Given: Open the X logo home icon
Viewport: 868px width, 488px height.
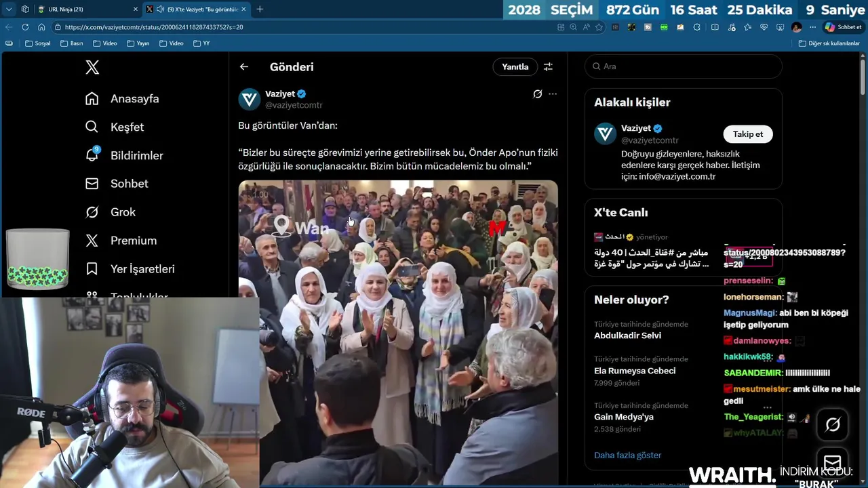Looking at the screenshot, I should [x=92, y=67].
